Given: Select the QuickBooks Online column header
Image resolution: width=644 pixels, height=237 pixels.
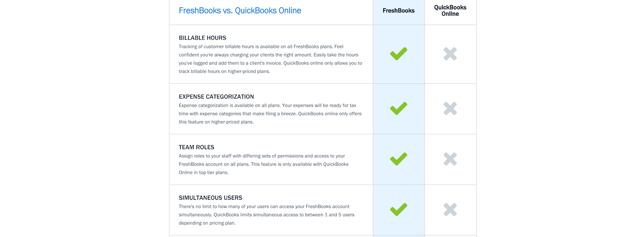Looking at the screenshot, I should tap(450, 11).
